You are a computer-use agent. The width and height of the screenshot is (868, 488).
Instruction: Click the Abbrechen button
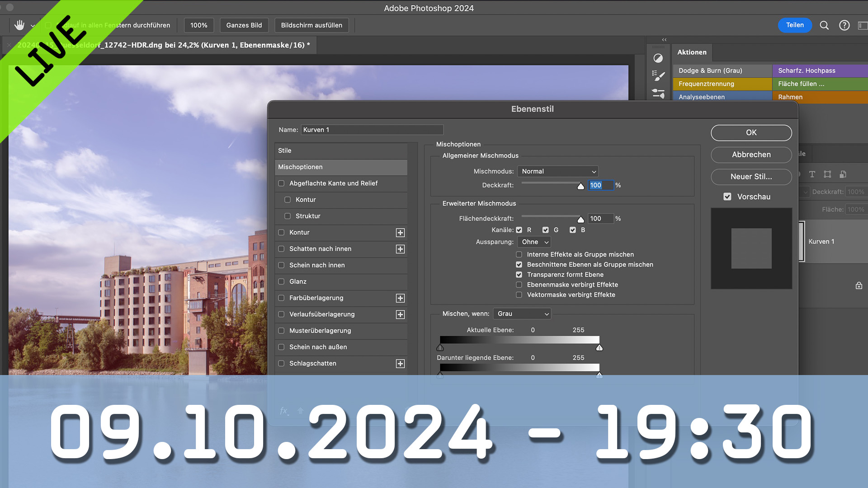coord(751,155)
